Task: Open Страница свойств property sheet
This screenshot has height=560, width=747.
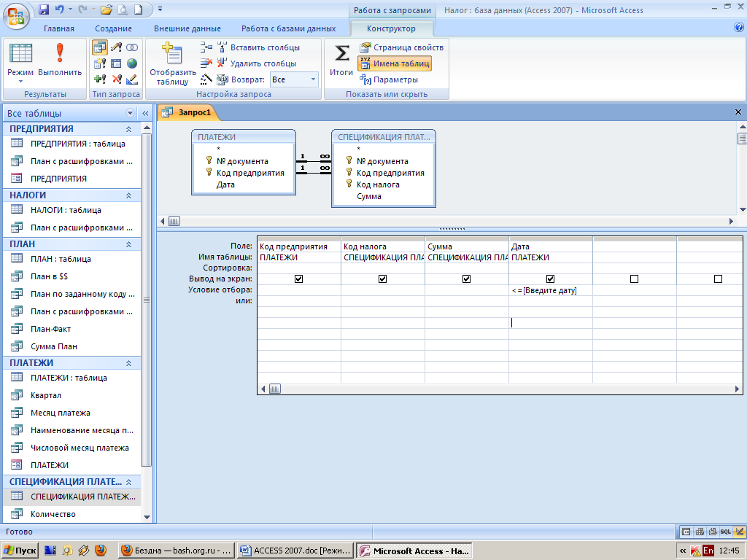Action: point(402,47)
